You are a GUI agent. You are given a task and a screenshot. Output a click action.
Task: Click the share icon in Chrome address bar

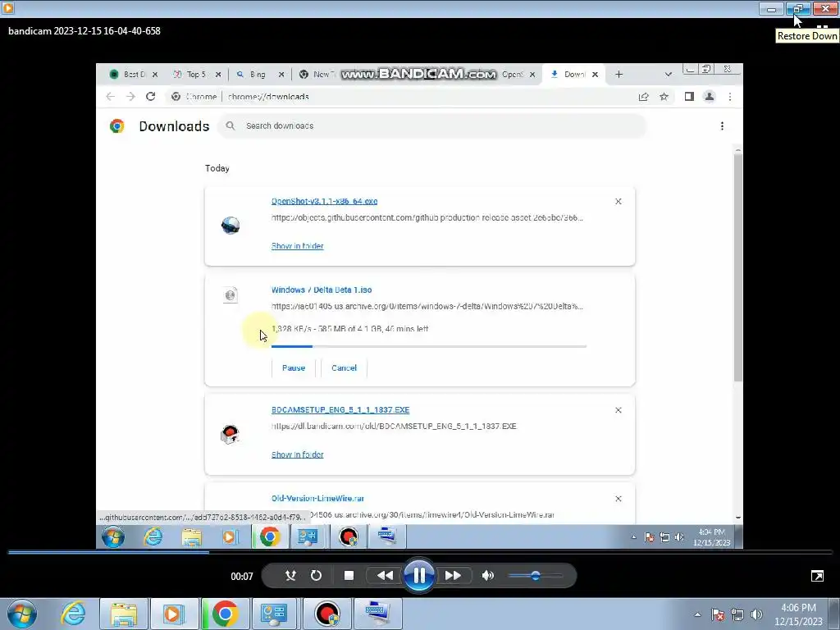643,97
